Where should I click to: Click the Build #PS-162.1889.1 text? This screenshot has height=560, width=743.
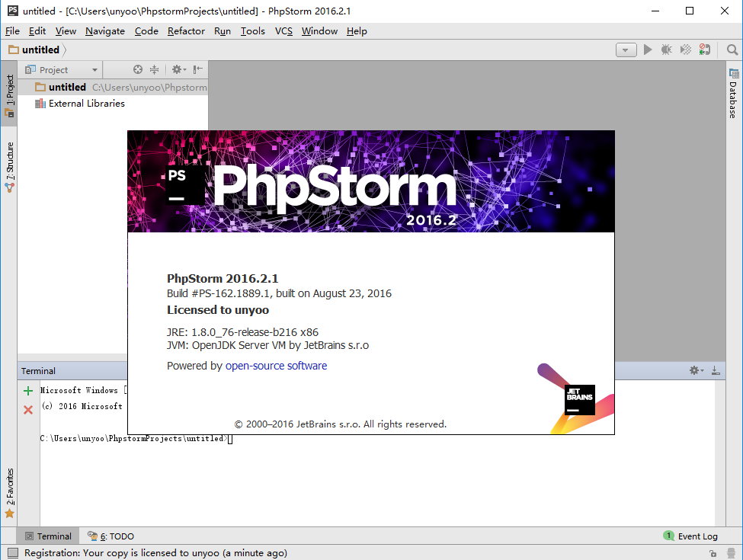pos(279,294)
